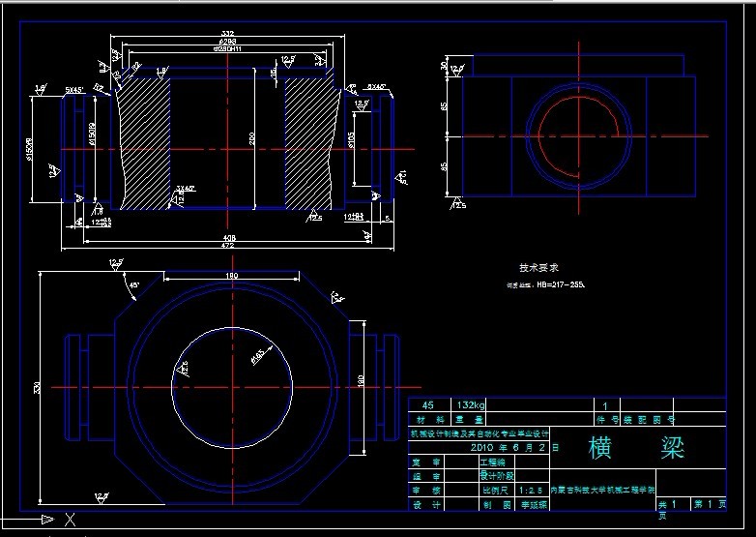The width and height of the screenshot is (756, 537).
Task: Select the 45° angle dimension text
Action: coord(134,285)
